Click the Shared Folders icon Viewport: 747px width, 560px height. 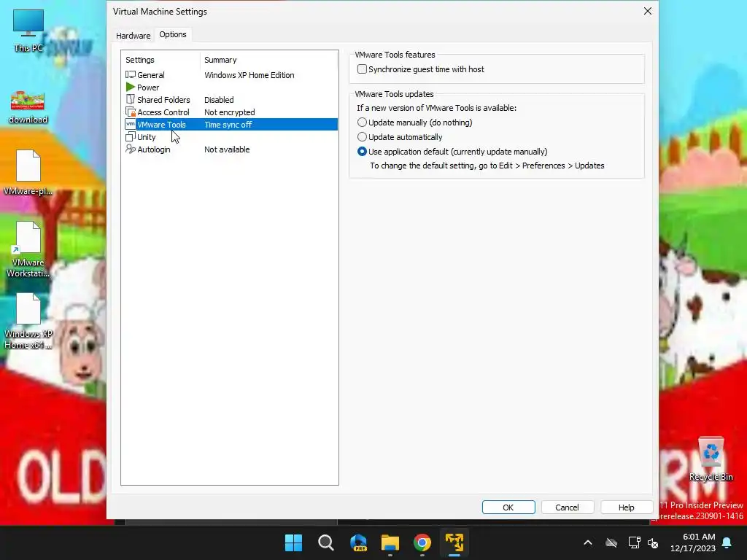click(130, 99)
